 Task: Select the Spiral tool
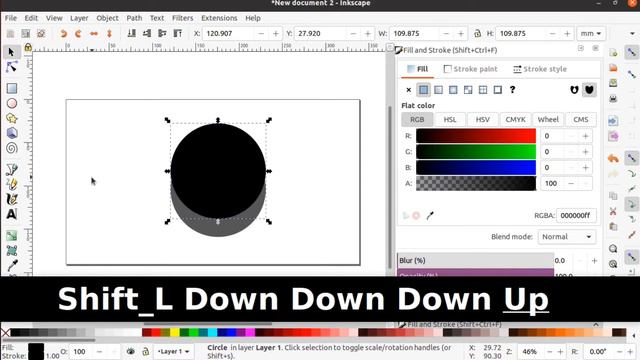11,148
